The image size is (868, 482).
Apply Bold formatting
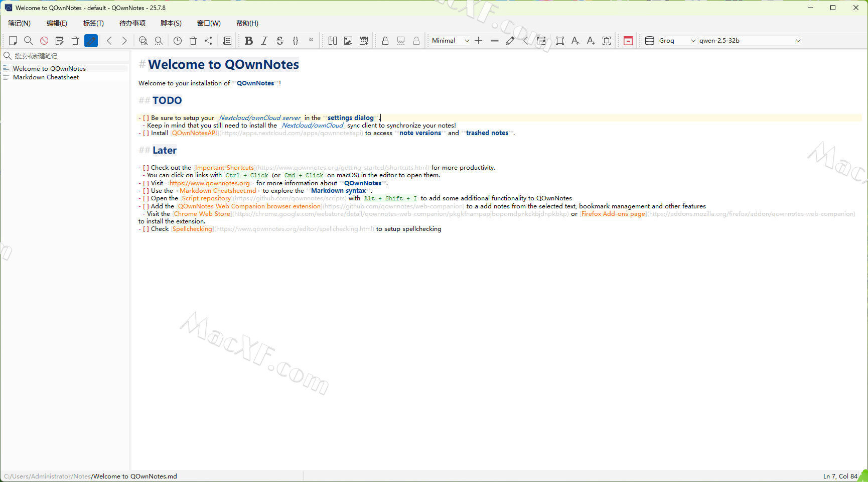click(x=249, y=41)
